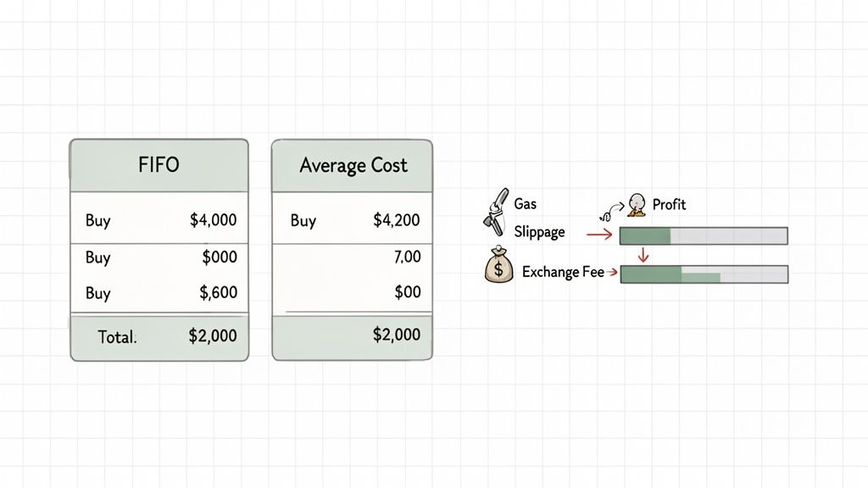Viewport: 868px width, 488px height.
Task: Click the dollar sign on the money bag
Action: click(498, 269)
